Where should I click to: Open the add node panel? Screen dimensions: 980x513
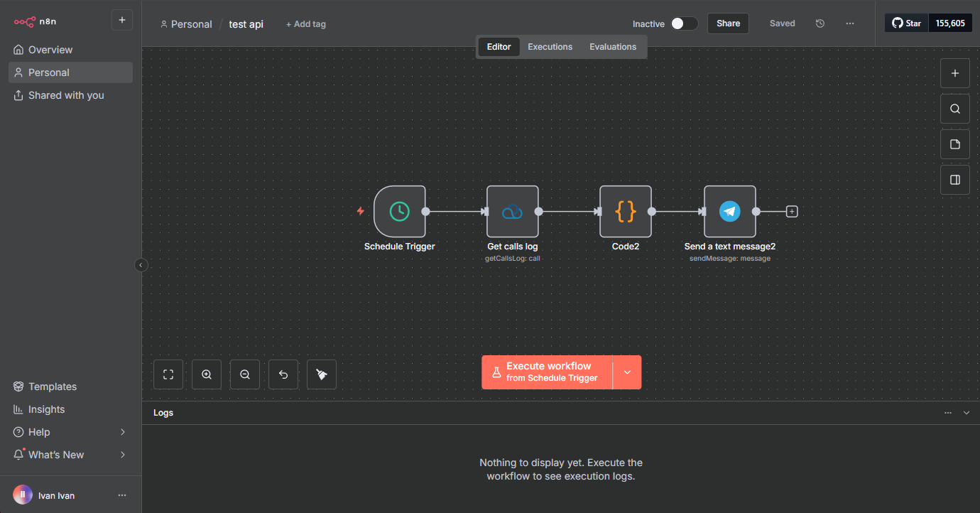point(955,73)
